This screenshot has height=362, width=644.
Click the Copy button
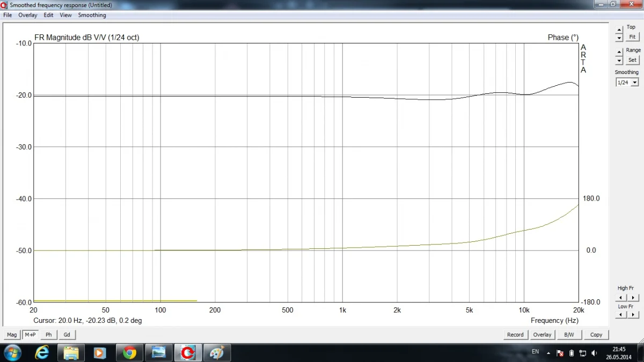(596, 335)
